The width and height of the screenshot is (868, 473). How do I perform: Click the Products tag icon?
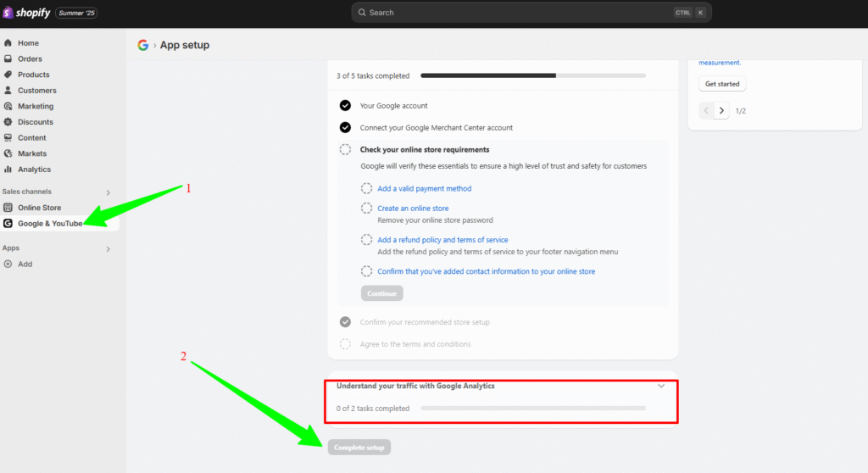tap(8, 75)
